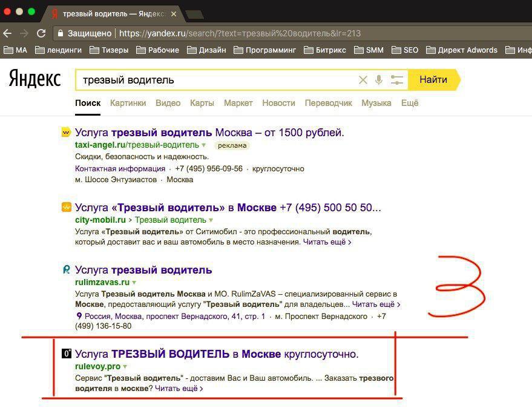The image size is (532, 411).
Task: Open the Директ Adwords bookmarks folder
Action: click(461, 50)
